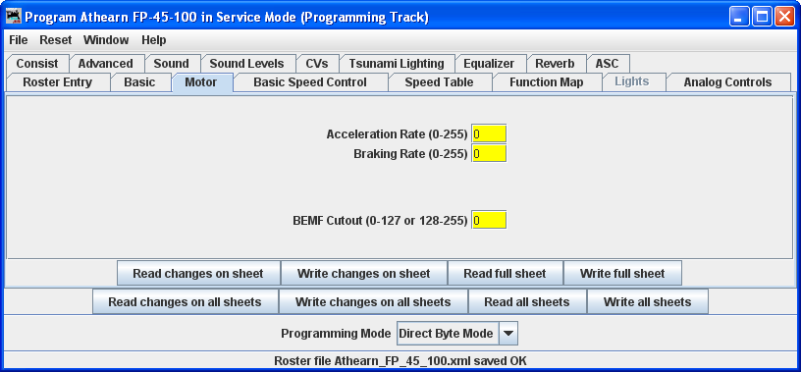The width and height of the screenshot is (801, 372).
Task: Maximize the programmer window
Action: click(762, 17)
